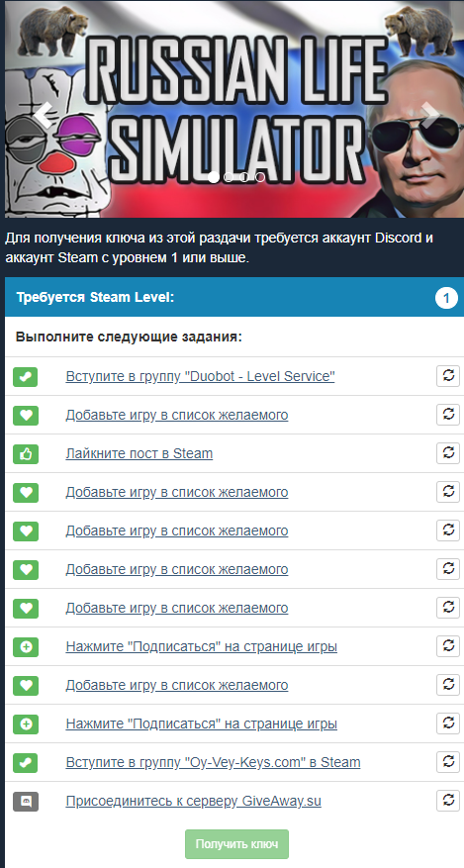The width and height of the screenshot is (464, 868).
Task: Click the "Выполните следующие задания:" heading
Action: pos(129,338)
